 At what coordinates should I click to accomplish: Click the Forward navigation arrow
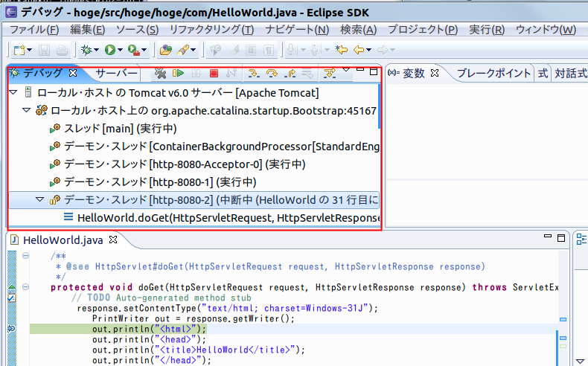(382, 49)
